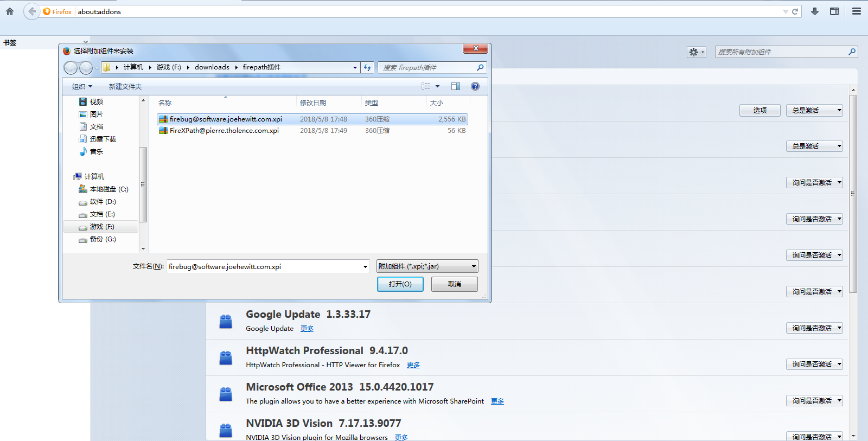Select the 视频 library in sidebar
Image resolution: width=868 pixels, height=441 pixels.
pos(97,101)
